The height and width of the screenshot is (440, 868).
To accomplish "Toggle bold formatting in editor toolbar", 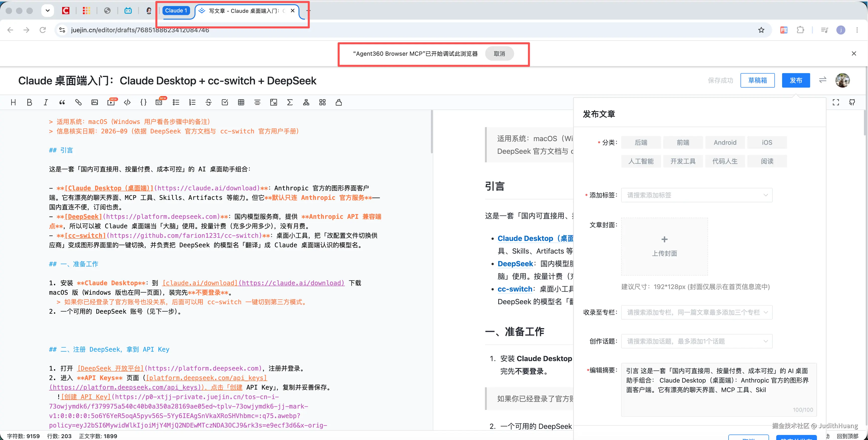I will pos(29,103).
